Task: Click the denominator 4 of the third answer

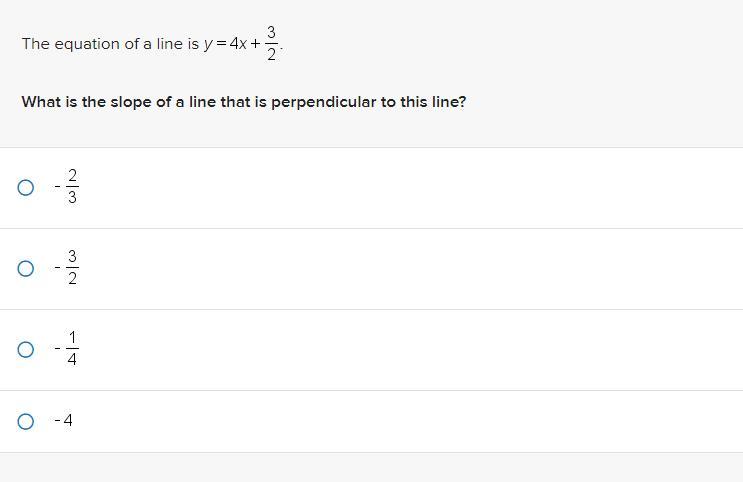Action: (x=72, y=359)
